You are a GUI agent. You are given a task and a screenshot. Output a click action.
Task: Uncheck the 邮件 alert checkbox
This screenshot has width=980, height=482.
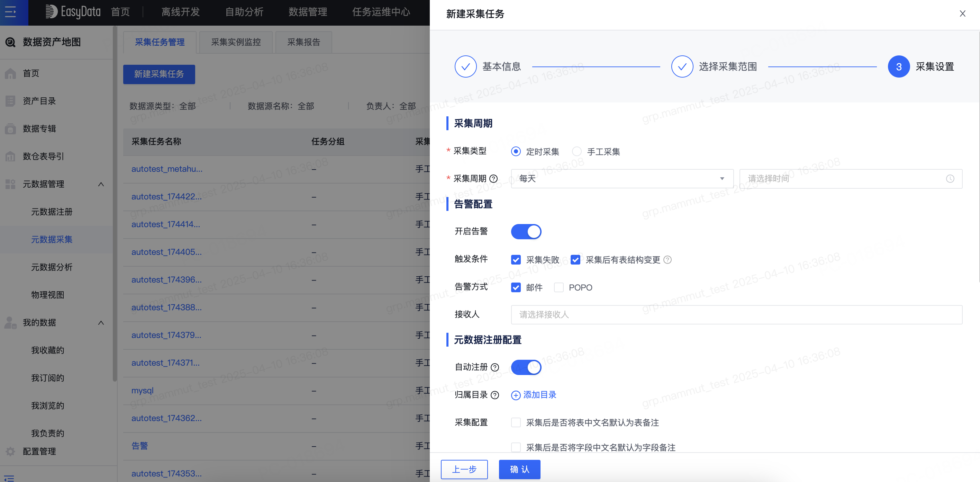(x=516, y=287)
